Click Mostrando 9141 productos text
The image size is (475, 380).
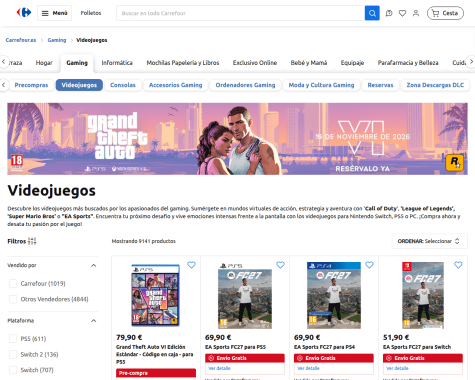tap(144, 241)
